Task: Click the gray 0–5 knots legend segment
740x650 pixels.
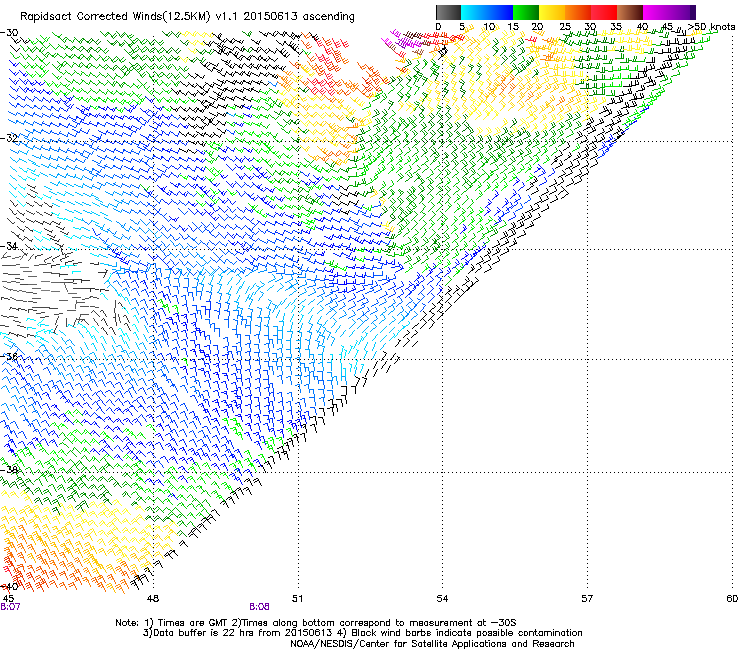Action: (x=448, y=12)
